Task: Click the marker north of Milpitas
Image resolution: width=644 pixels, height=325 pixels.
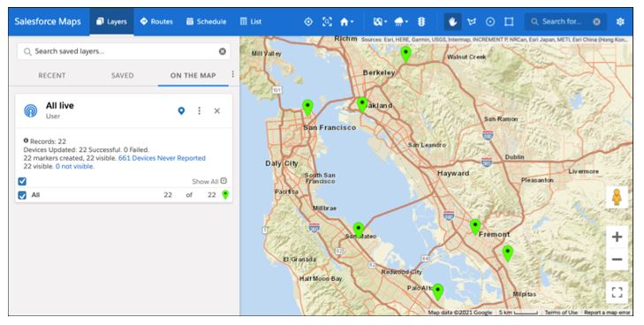Action: (508, 253)
